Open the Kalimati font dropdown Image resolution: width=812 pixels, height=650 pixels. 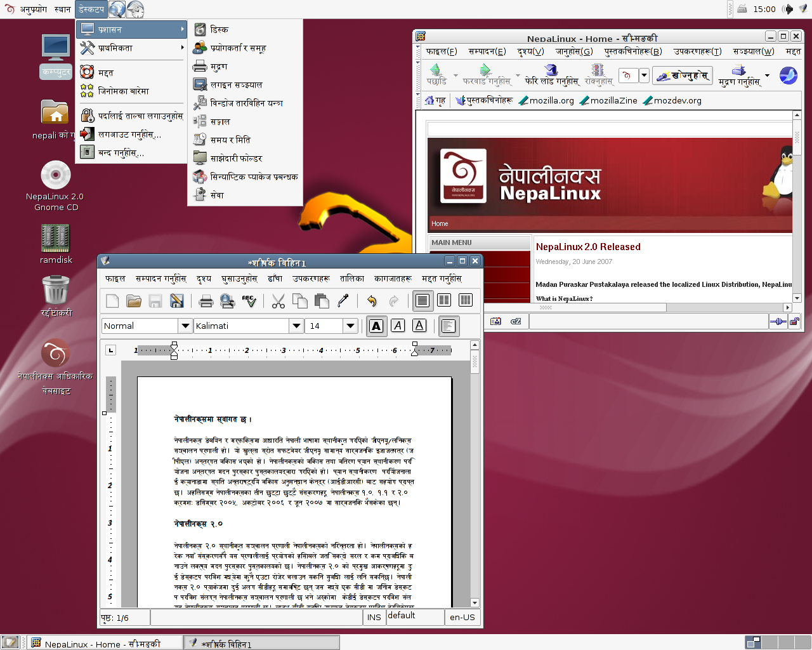tap(296, 326)
